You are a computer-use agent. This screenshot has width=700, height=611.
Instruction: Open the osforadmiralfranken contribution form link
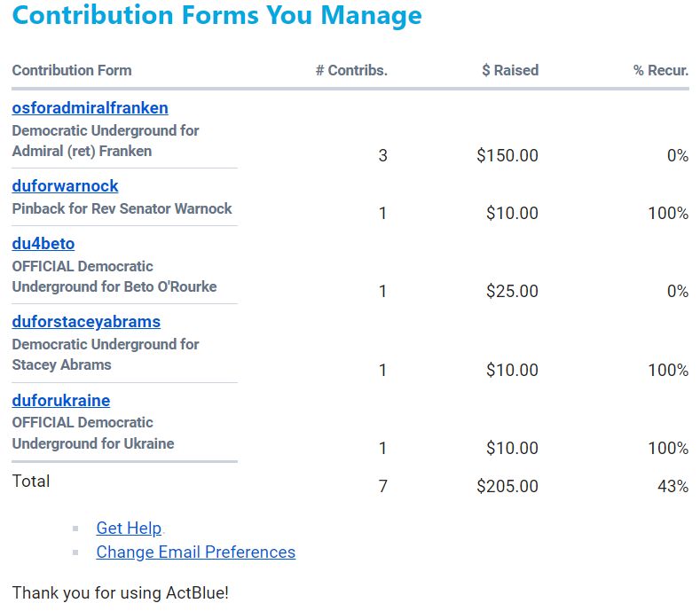click(90, 108)
